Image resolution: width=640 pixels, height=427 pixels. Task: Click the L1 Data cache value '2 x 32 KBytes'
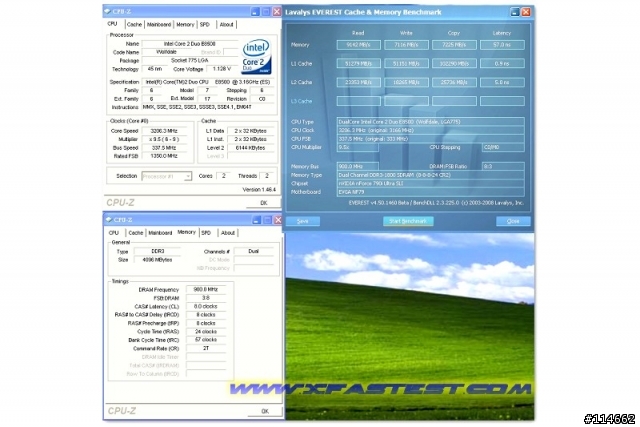click(250, 131)
